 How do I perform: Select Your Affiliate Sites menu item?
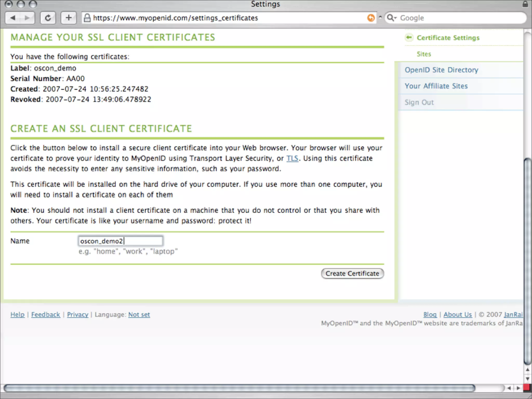436,86
